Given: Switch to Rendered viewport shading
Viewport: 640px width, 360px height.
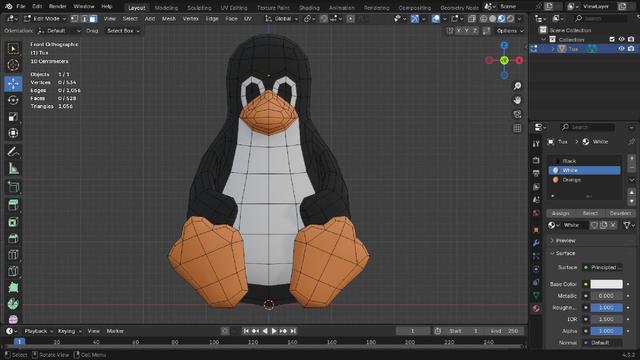Looking at the screenshot, I should click(510, 19).
